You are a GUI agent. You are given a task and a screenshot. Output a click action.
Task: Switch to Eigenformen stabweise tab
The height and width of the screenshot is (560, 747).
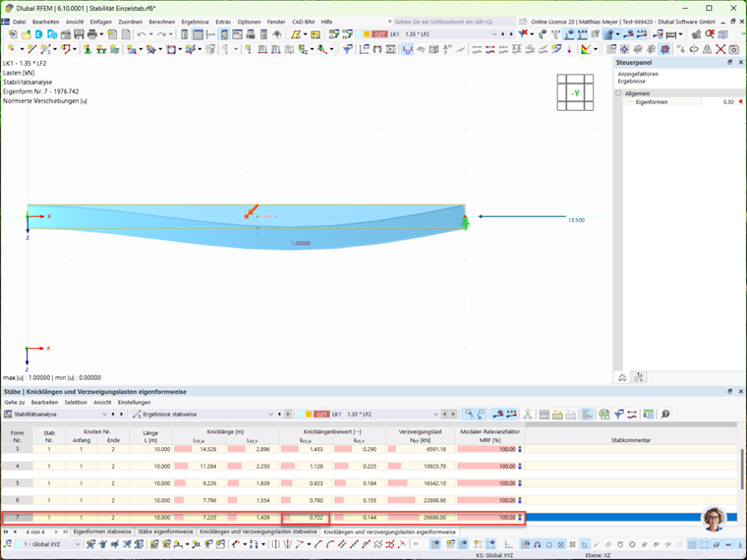click(x=102, y=532)
